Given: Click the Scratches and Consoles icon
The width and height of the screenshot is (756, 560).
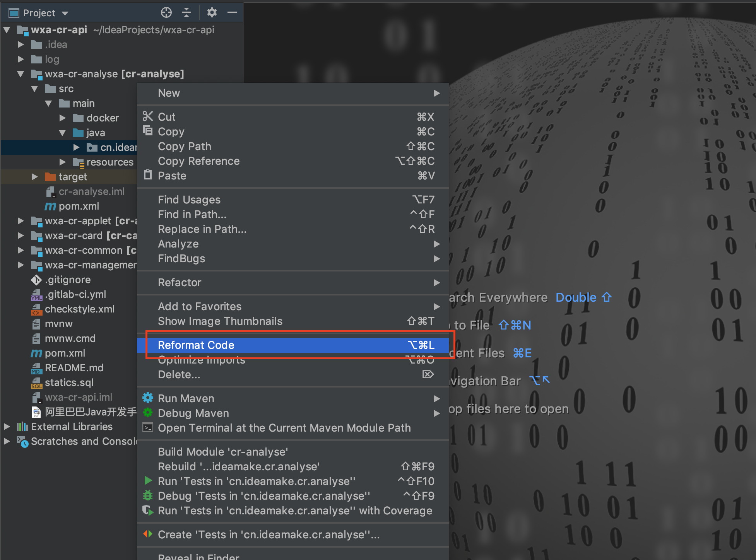Looking at the screenshot, I should 23,441.
